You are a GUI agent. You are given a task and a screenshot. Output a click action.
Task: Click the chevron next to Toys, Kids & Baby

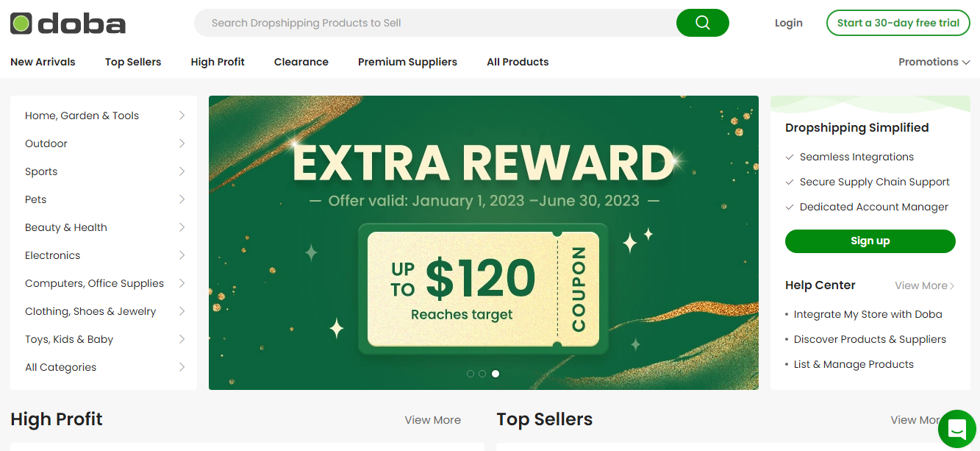tap(182, 339)
